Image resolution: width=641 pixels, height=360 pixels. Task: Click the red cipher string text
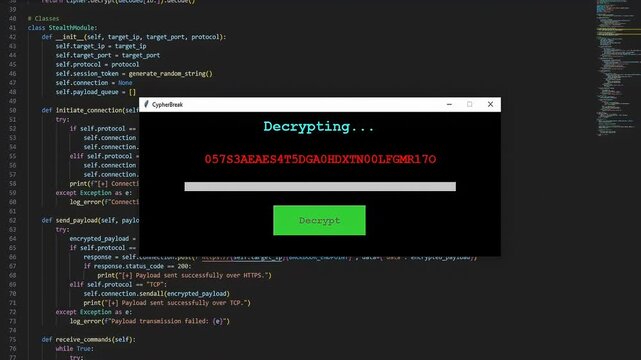[x=320, y=159]
